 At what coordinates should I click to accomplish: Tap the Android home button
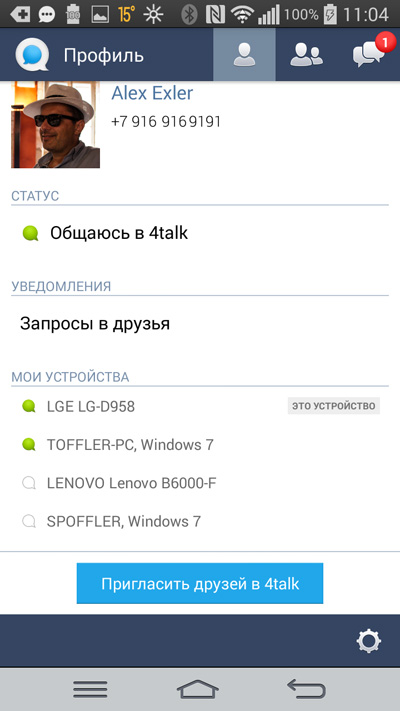tap(198, 689)
